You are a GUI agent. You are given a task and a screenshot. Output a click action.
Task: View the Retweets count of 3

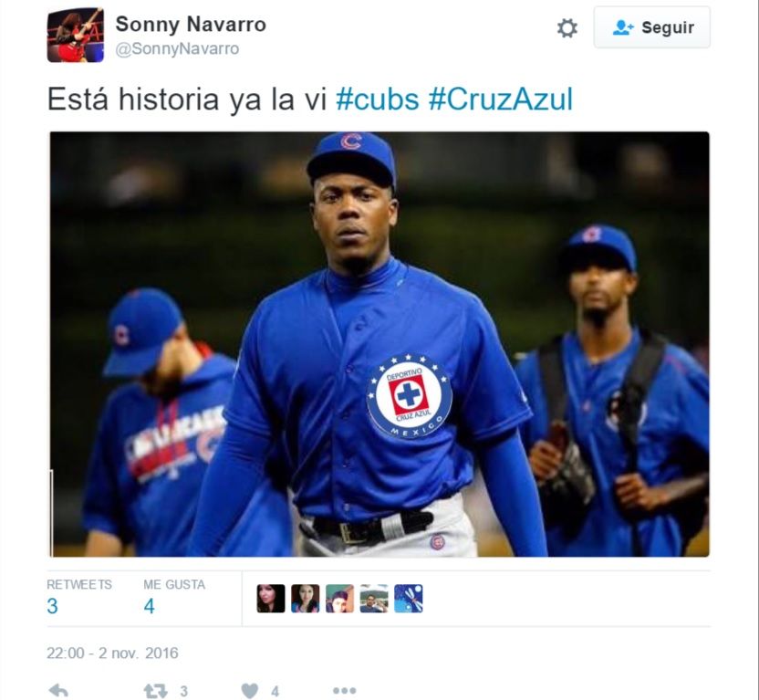(x=52, y=606)
